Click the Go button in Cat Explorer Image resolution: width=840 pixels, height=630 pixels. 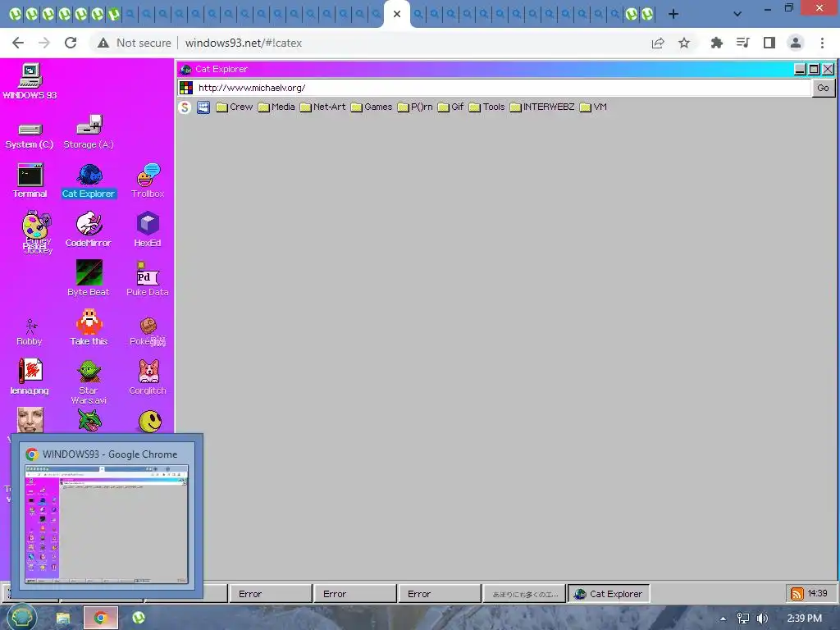point(824,88)
